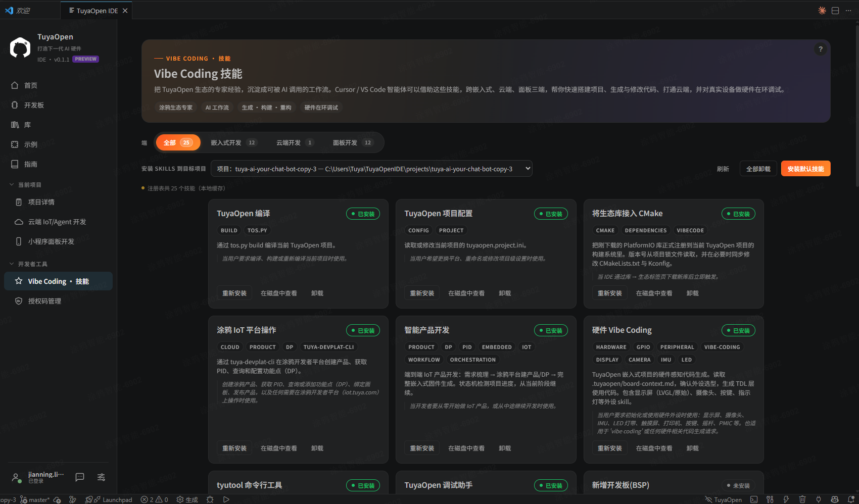The width and height of the screenshot is (859, 504).
Task: Click the Claude sparkle icon in title bar
Action: 822,11
